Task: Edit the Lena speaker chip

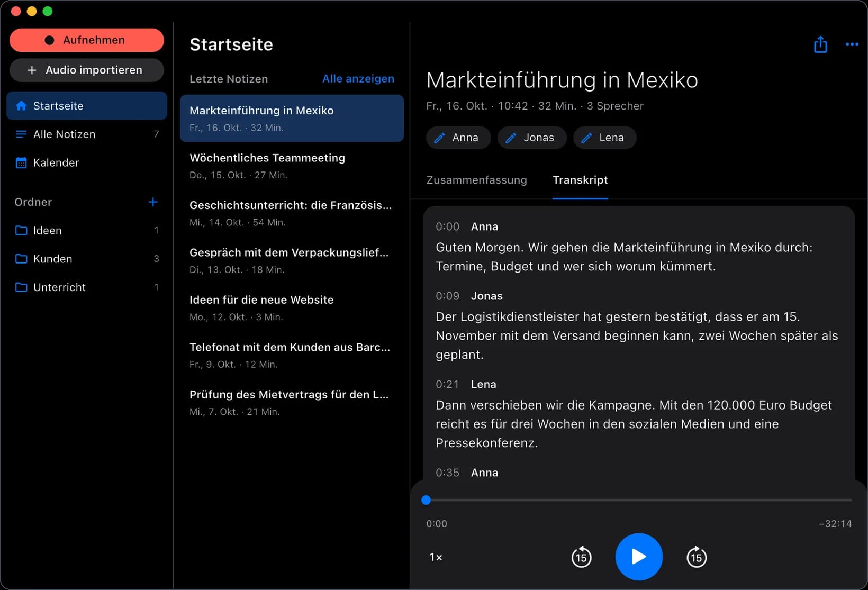Action: pyautogui.click(x=605, y=138)
